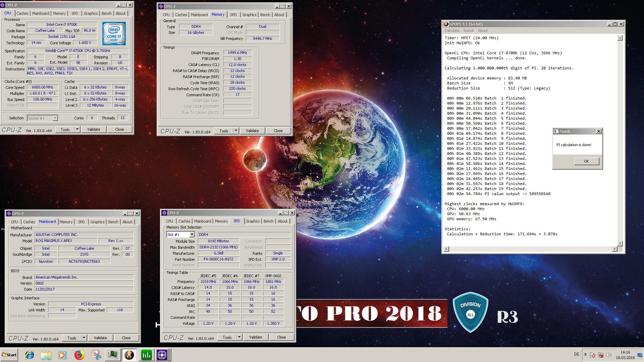
Task: Open the volume speaker tray icon
Action: (x=609, y=355)
